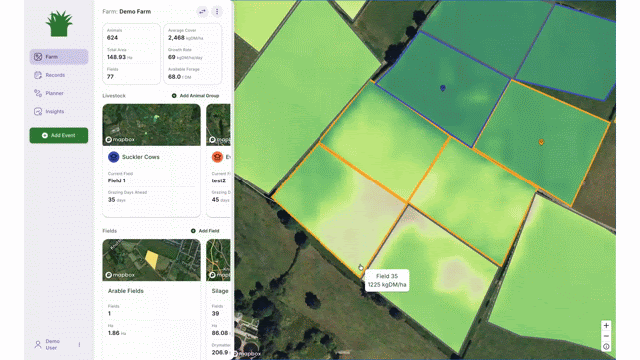The image size is (640, 360).
Task: Click the Add Event plus icon
Action: 45,136
